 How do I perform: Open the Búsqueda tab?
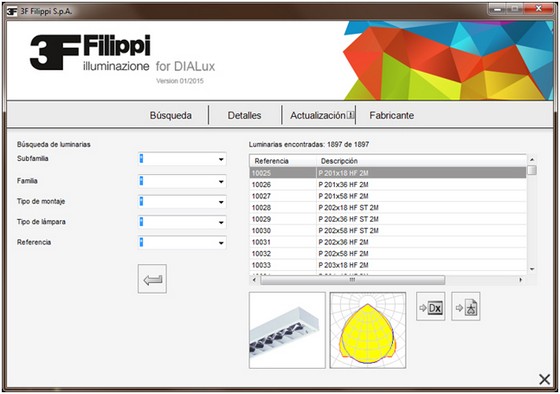pos(171,115)
